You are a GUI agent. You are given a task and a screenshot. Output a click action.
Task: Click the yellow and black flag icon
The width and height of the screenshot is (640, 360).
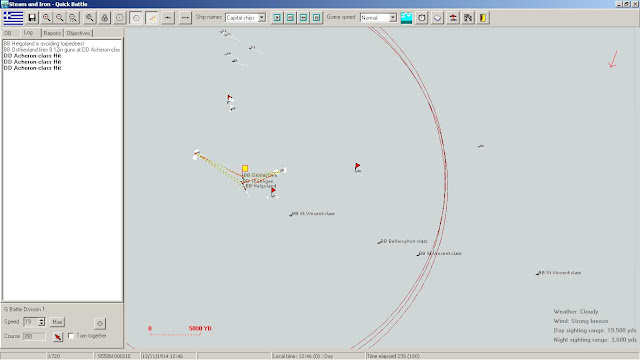coord(483,18)
